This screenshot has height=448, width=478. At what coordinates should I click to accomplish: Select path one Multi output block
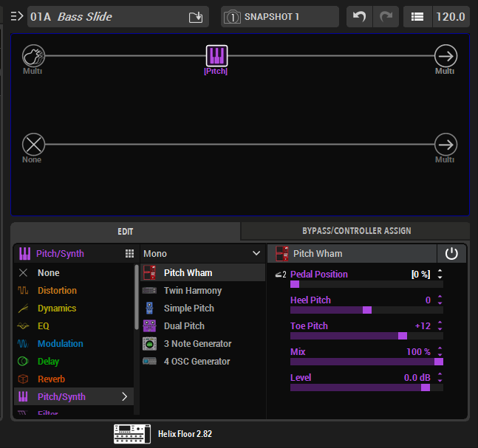pos(445,56)
